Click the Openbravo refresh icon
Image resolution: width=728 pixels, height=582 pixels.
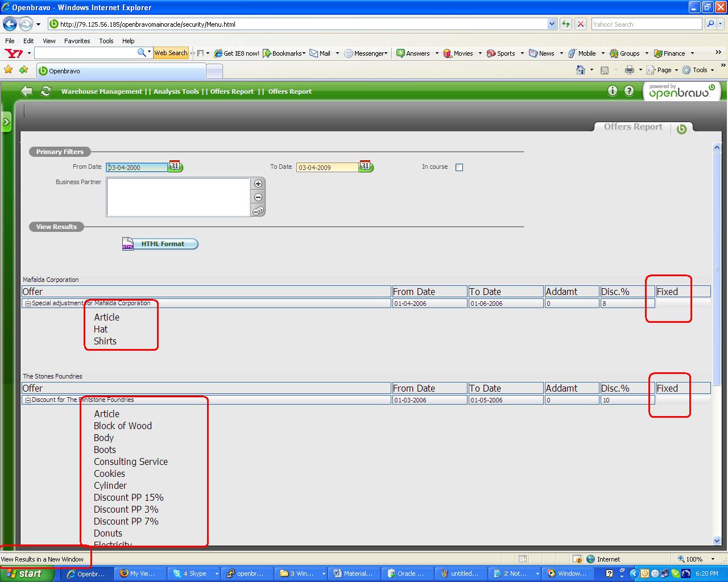tap(46, 91)
